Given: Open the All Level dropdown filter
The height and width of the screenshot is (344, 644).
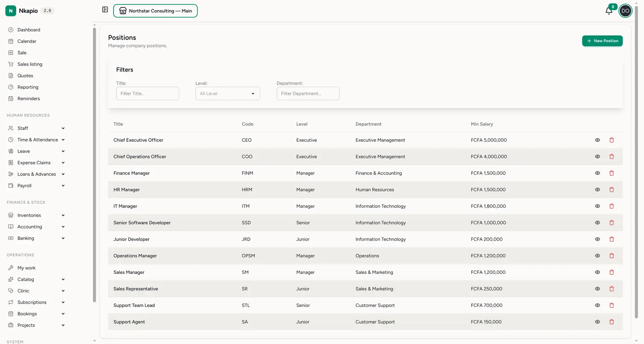Looking at the screenshot, I should (x=227, y=93).
